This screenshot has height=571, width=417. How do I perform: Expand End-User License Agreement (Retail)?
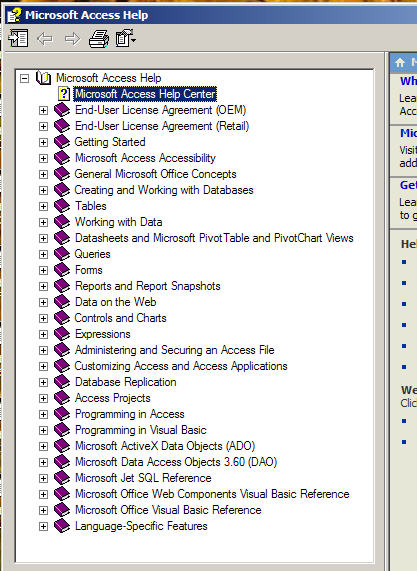[43, 126]
